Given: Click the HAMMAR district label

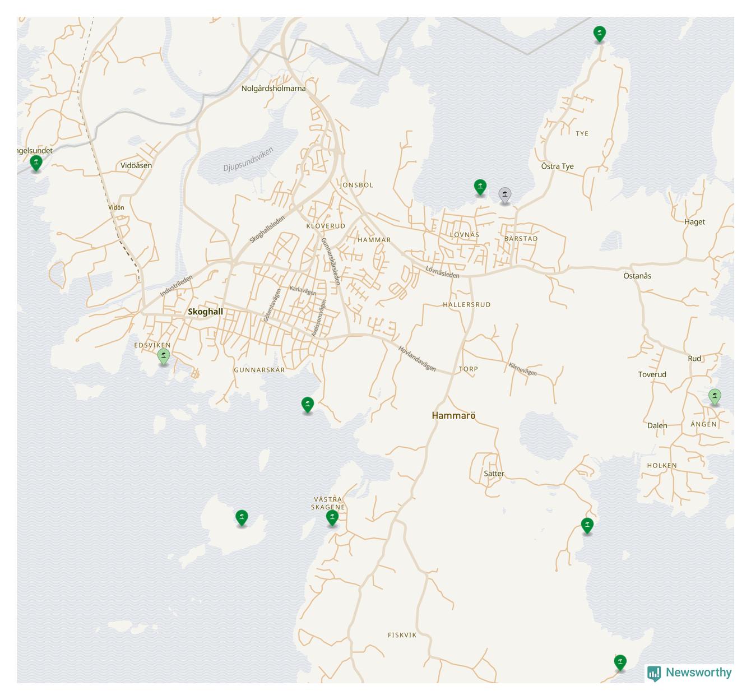Looking at the screenshot, I should click(374, 239).
